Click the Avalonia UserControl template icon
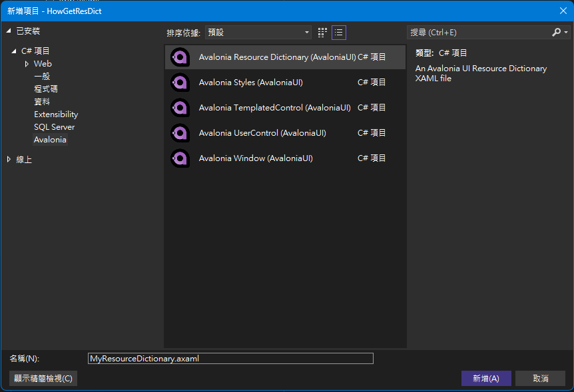 tap(180, 133)
